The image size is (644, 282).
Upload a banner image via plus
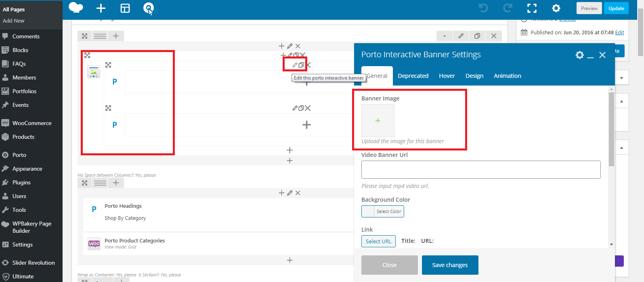pyautogui.click(x=378, y=121)
